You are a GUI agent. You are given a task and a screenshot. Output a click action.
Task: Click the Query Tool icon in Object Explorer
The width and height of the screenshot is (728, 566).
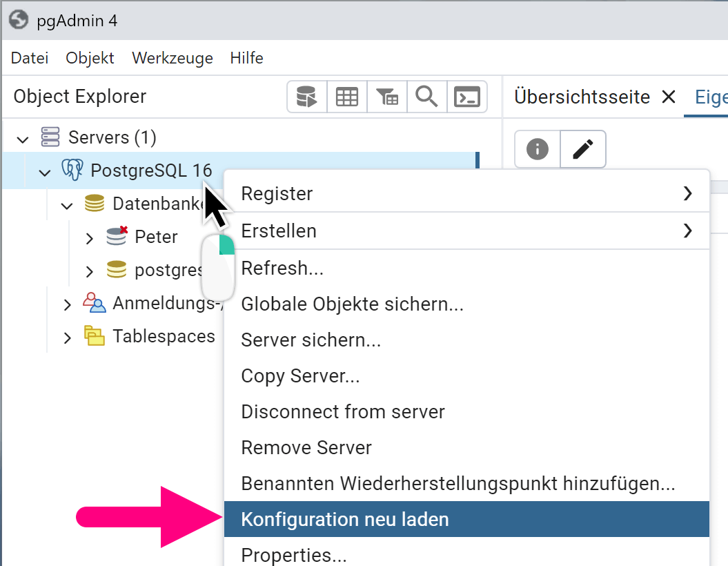pyautogui.click(x=306, y=97)
